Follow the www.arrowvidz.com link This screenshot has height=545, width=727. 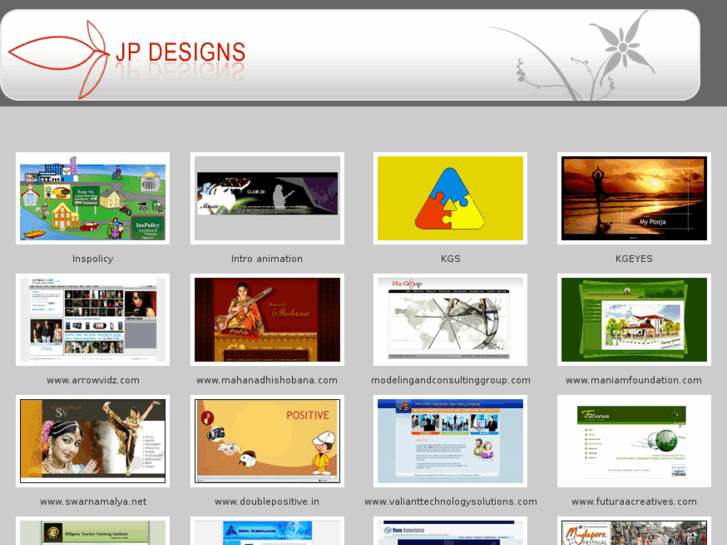93,380
